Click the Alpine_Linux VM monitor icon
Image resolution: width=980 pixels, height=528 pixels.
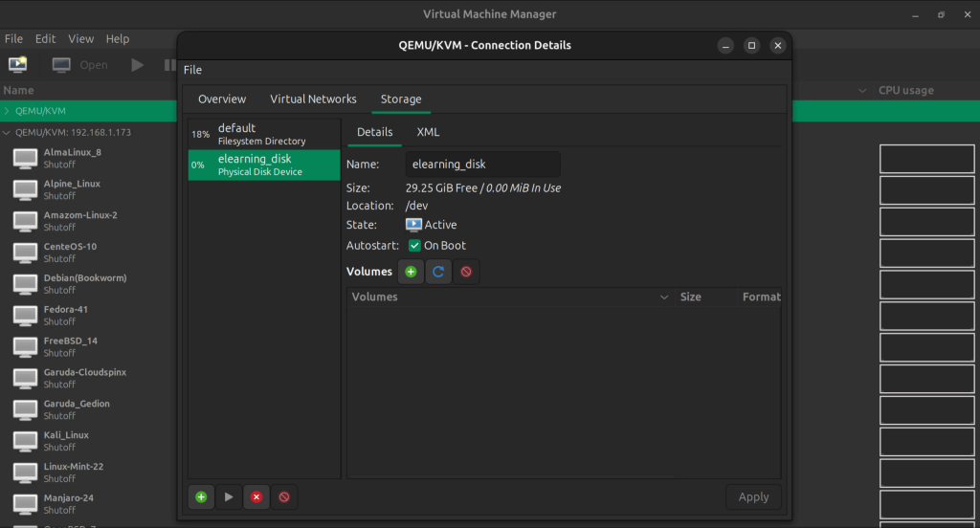coord(25,190)
